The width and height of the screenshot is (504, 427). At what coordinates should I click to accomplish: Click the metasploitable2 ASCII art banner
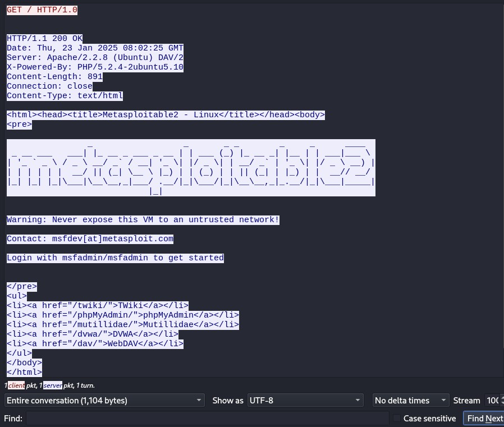coord(191,168)
